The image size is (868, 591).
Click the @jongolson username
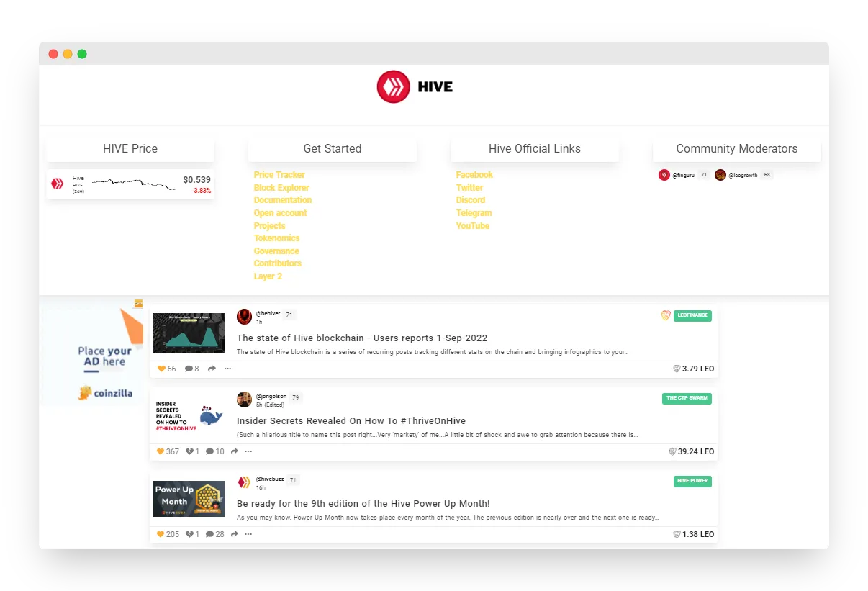click(x=271, y=397)
